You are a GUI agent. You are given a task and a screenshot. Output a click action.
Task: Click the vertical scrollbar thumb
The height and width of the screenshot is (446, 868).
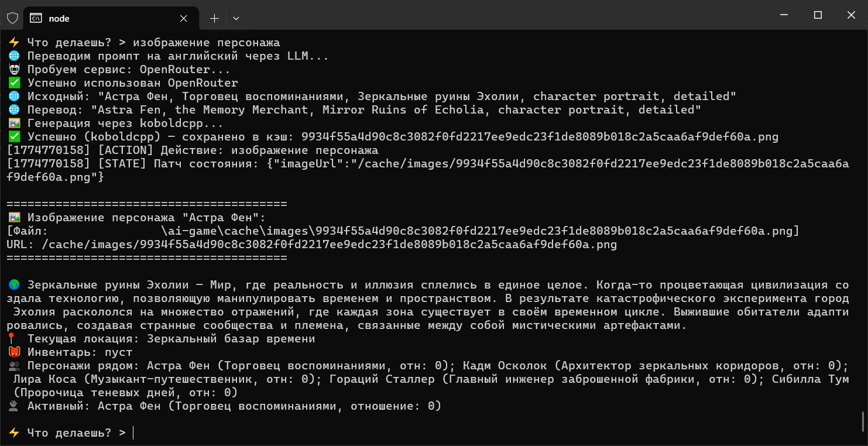[863, 421]
